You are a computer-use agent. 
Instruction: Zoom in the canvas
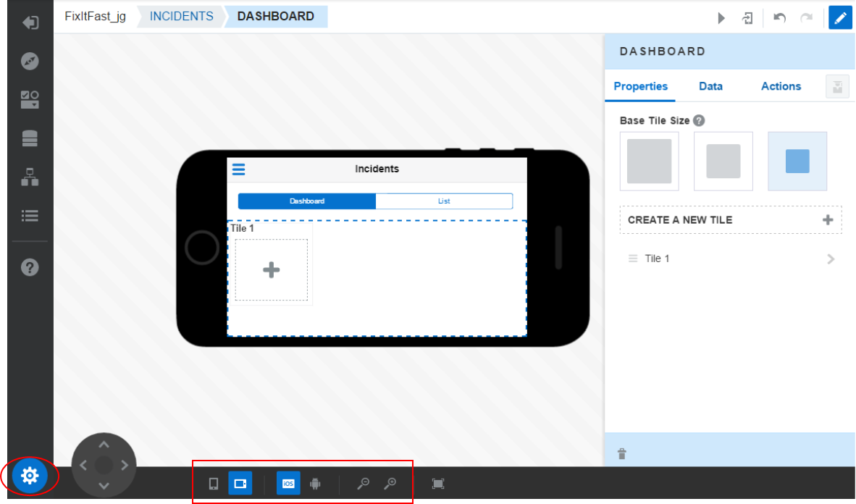tap(390, 483)
